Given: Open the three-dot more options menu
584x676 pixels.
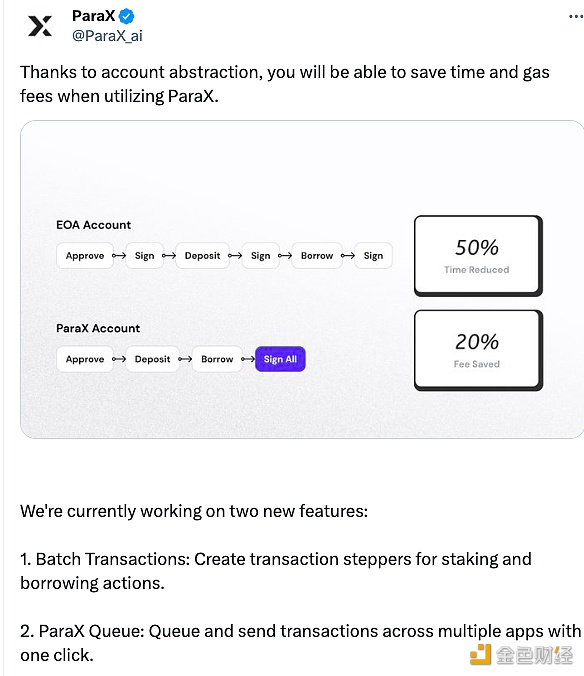Looking at the screenshot, I should [x=576, y=16].
